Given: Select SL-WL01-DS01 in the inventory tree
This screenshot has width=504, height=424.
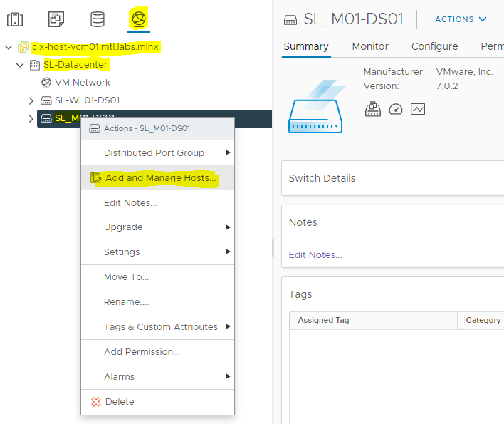Looking at the screenshot, I should click(88, 100).
